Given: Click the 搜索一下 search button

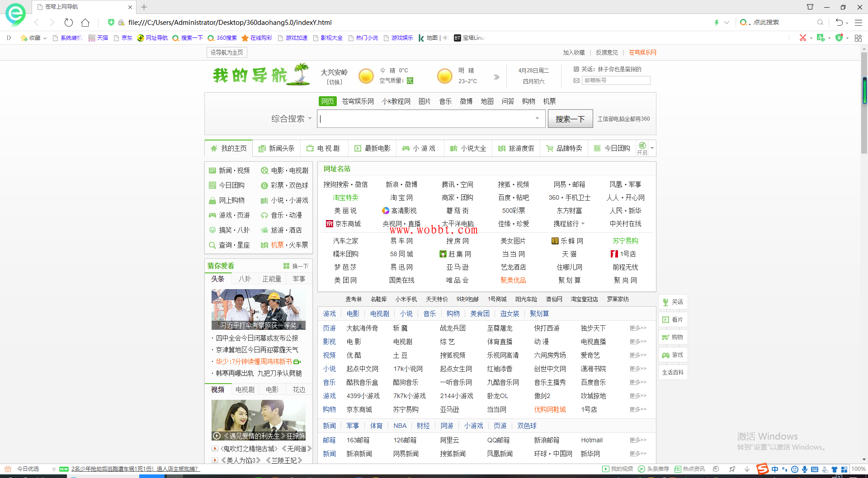Looking at the screenshot, I should [570, 118].
